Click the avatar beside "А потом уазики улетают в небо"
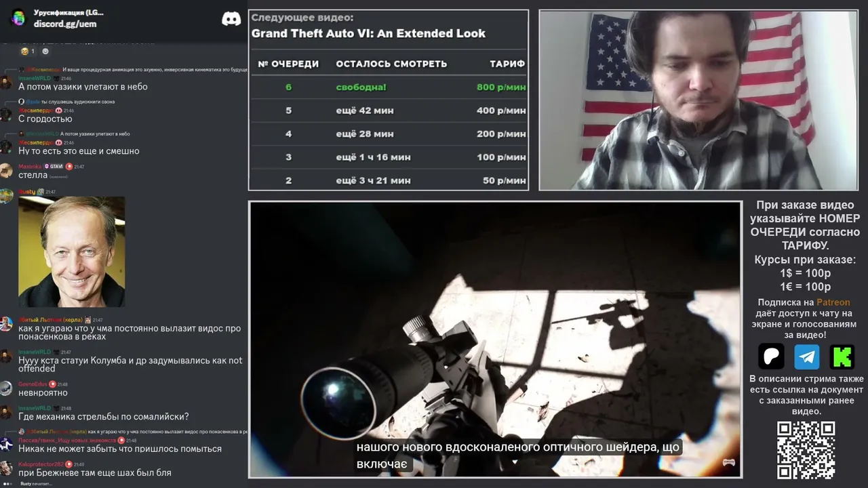 tap(6, 82)
